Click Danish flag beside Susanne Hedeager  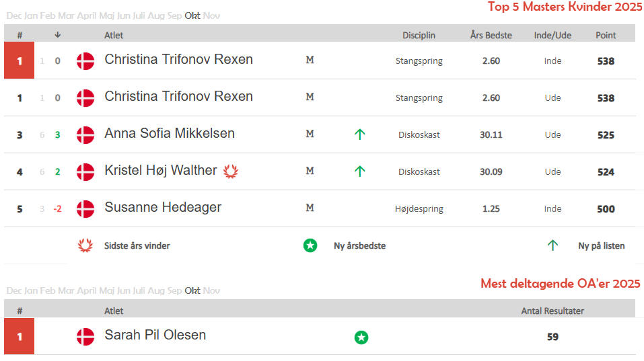coord(85,208)
